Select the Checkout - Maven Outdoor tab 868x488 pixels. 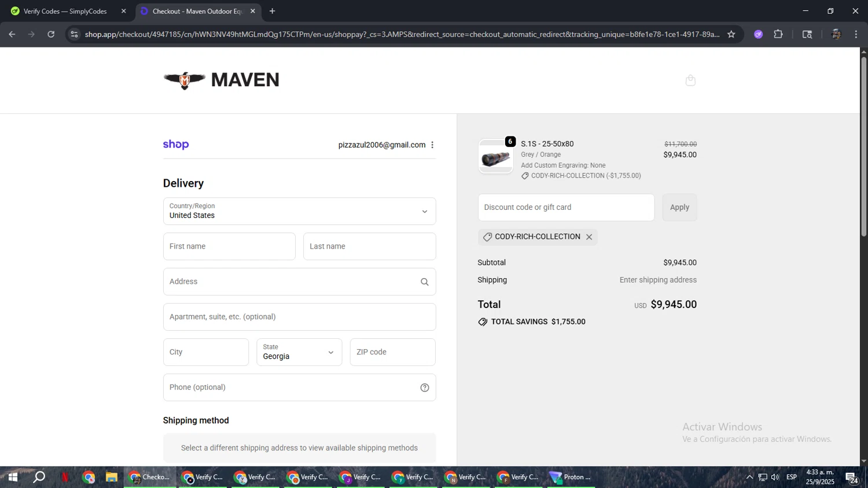pyautogui.click(x=197, y=11)
